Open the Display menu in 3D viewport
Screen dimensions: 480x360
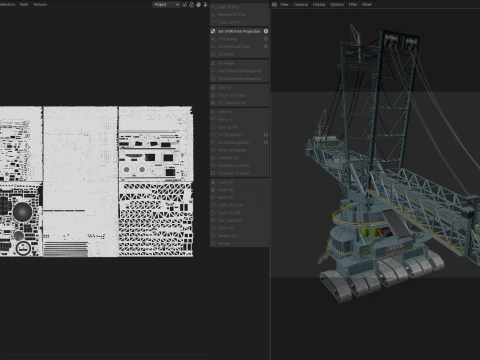click(x=319, y=5)
